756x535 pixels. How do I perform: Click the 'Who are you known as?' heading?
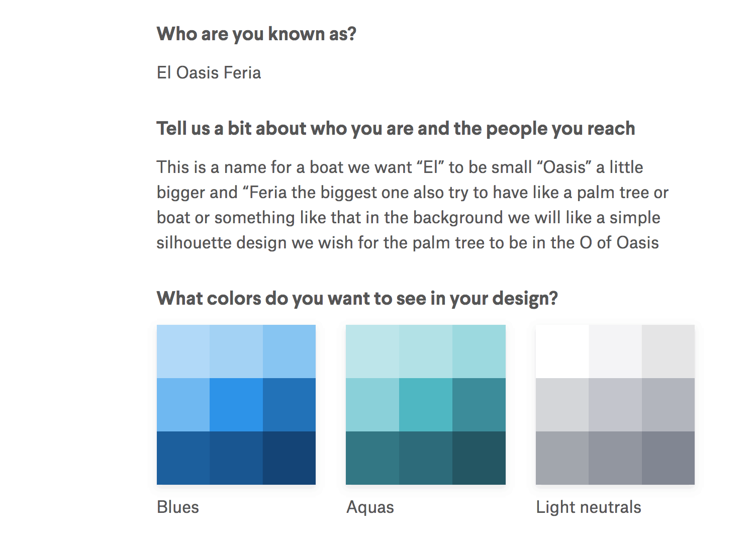point(256,34)
